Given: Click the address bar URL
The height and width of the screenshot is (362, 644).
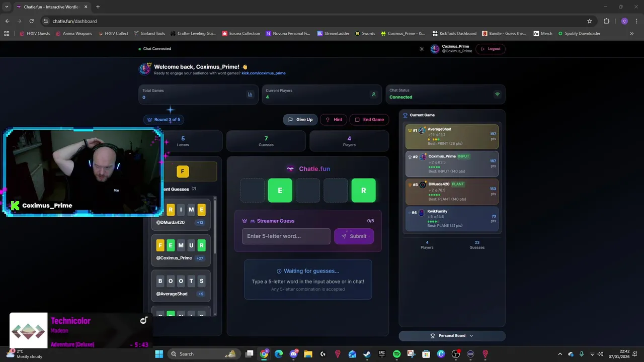Looking at the screenshot, I should [x=74, y=21].
